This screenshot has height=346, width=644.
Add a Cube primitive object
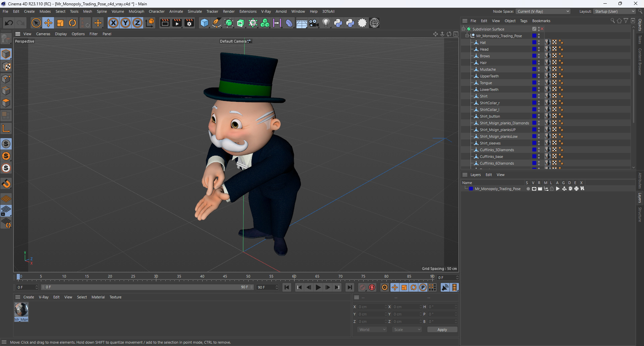click(x=204, y=23)
